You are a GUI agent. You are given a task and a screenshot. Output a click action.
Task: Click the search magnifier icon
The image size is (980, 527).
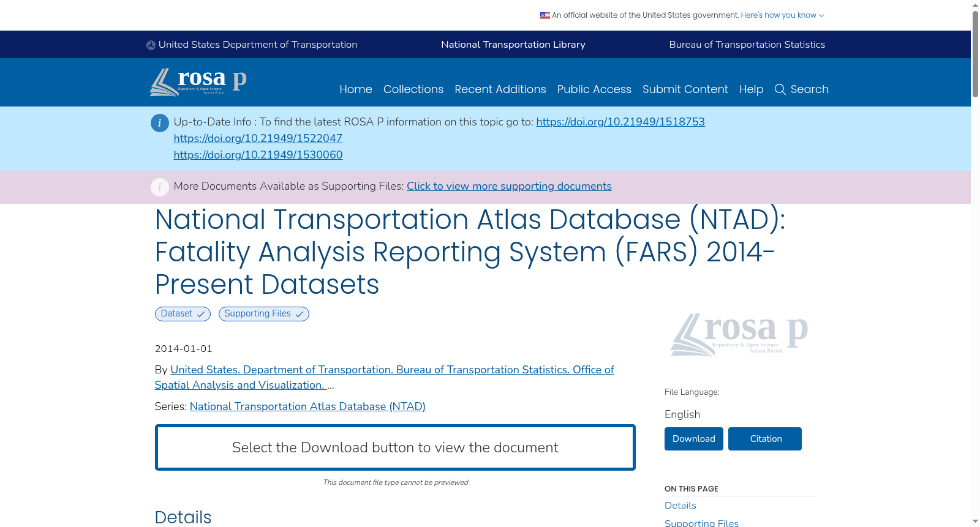(x=780, y=89)
